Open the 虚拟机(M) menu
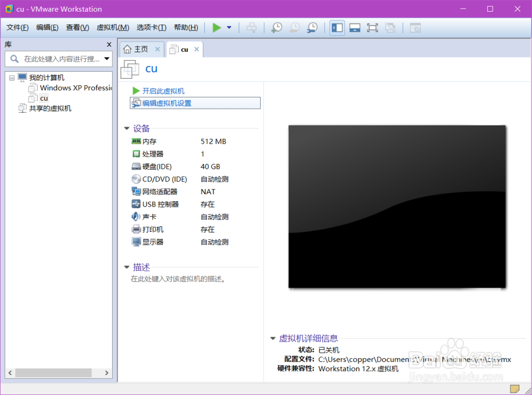Viewport: 532px width, 395px height. (x=113, y=28)
